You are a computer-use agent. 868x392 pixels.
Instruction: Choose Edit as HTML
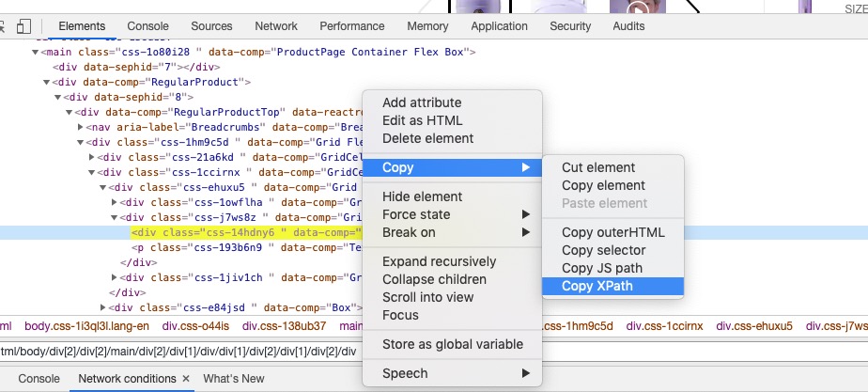click(422, 120)
